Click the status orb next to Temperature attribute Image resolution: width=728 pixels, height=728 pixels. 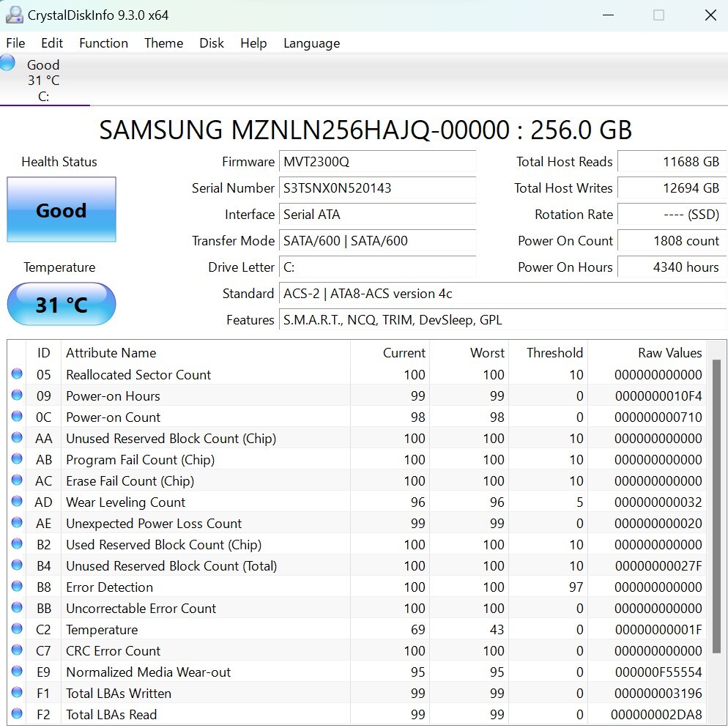(17, 629)
